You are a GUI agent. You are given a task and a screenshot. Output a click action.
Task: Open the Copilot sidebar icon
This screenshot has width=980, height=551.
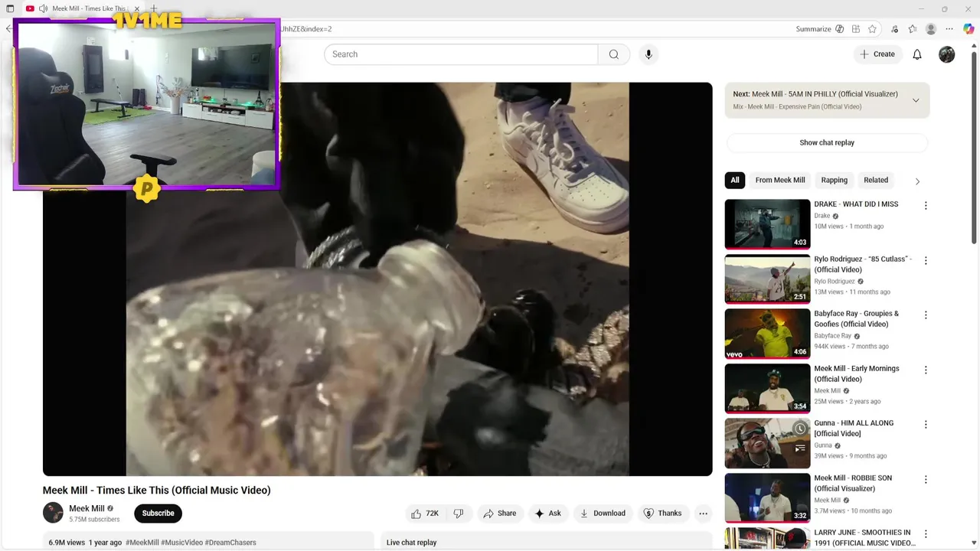click(969, 29)
